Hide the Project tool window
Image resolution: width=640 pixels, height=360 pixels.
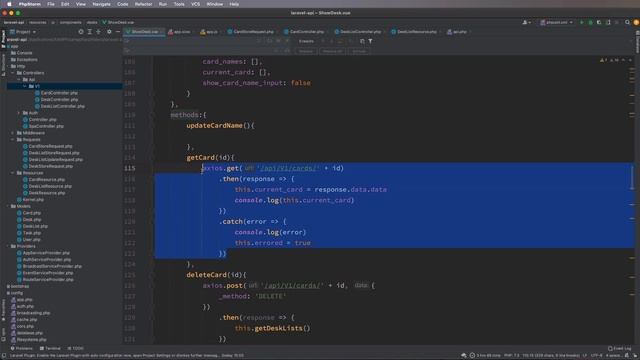118,31
